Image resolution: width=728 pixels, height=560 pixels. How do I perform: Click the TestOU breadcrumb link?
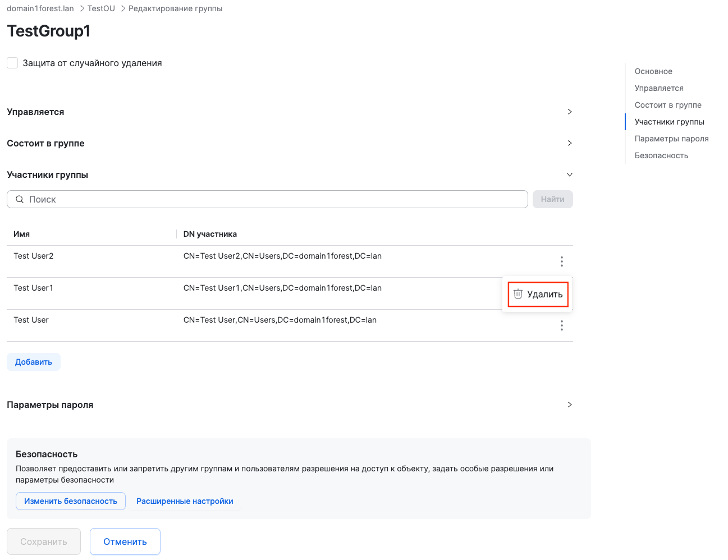[x=101, y=8]
